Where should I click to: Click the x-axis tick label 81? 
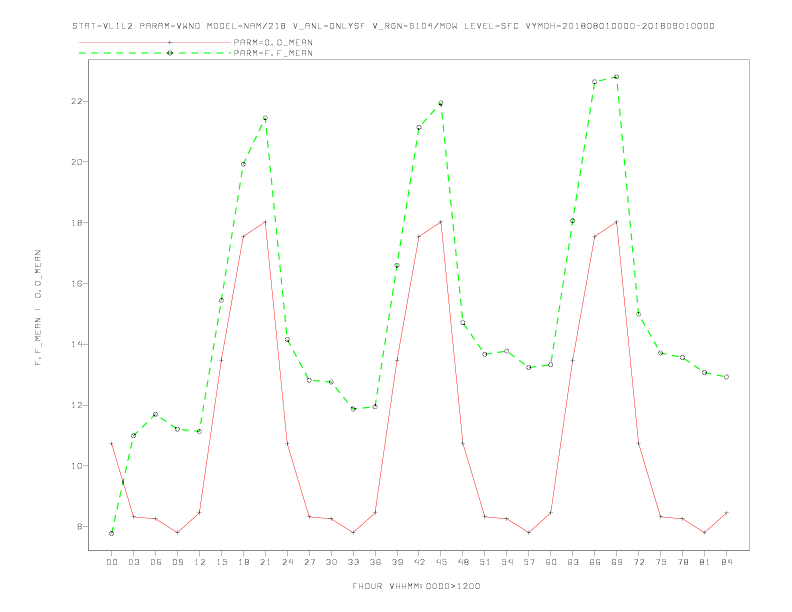coord(705,562)
